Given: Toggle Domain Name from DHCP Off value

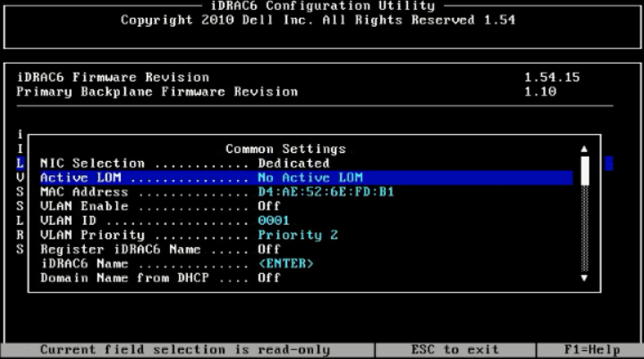Looking at the screenshot, I should (x=269, y=278).
